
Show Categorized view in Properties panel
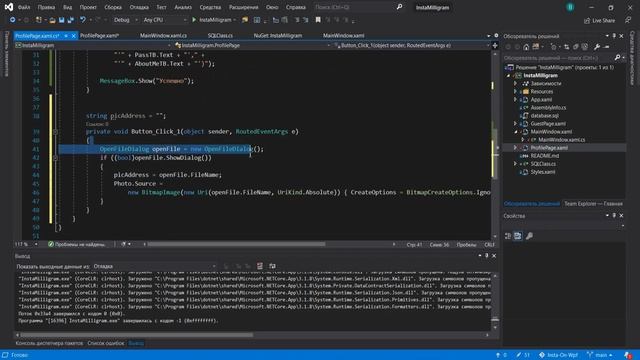(x=508, y=236)
